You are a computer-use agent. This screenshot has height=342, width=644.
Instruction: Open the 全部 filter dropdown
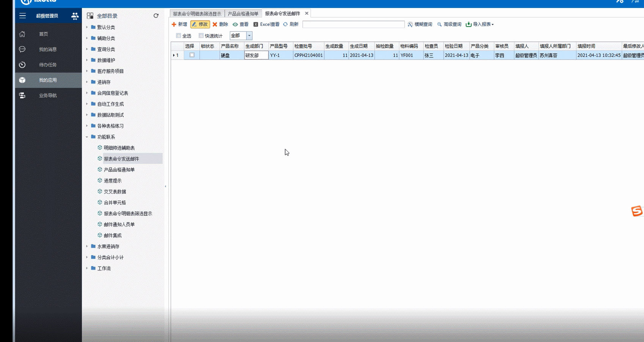click(x=249, y=36)
